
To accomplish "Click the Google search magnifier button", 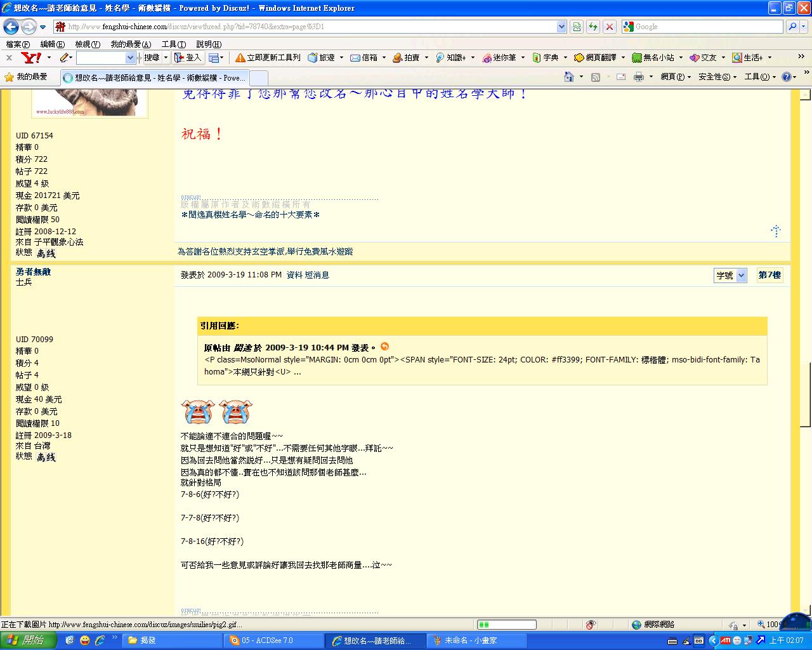I will pyautogui.click(x=792, y=27).
